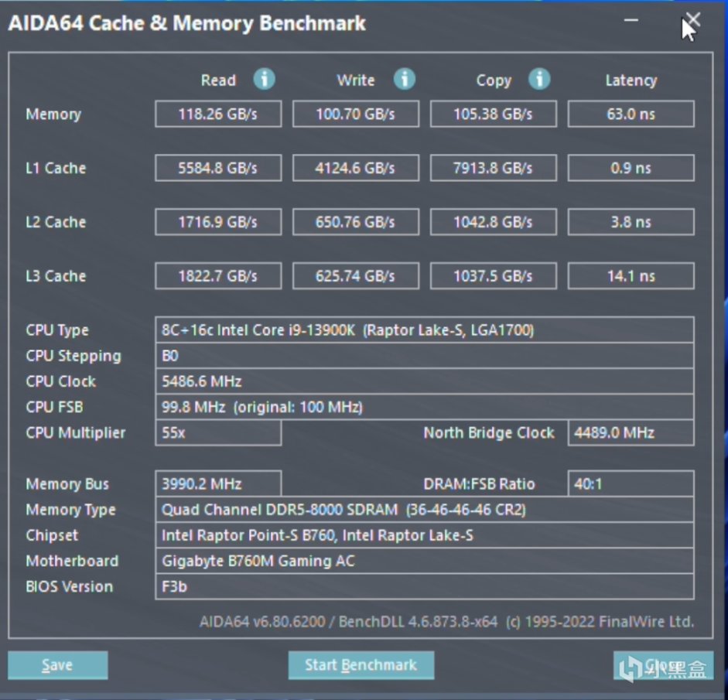Click the CPU Type field showing i9-13900K
The width and height of the screenshot is (728, 700).
[425, 330]
